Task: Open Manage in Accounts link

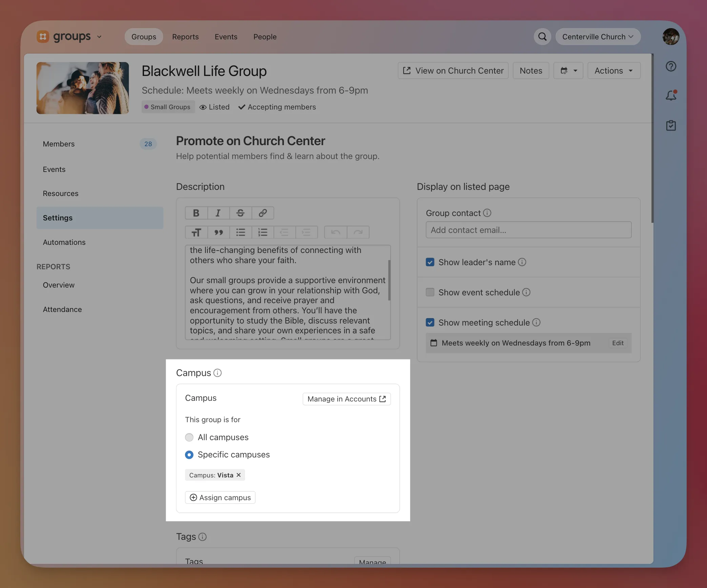Action: point(346,399)
